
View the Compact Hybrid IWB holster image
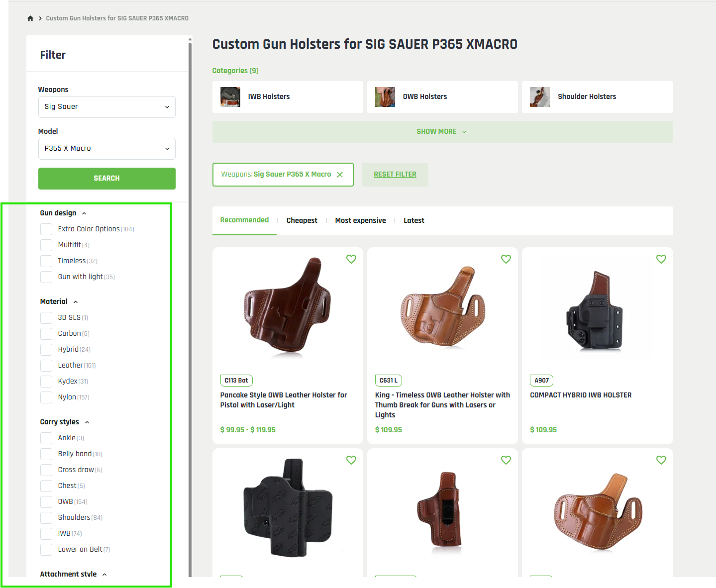pyautogui.click(x=595, y=311)
